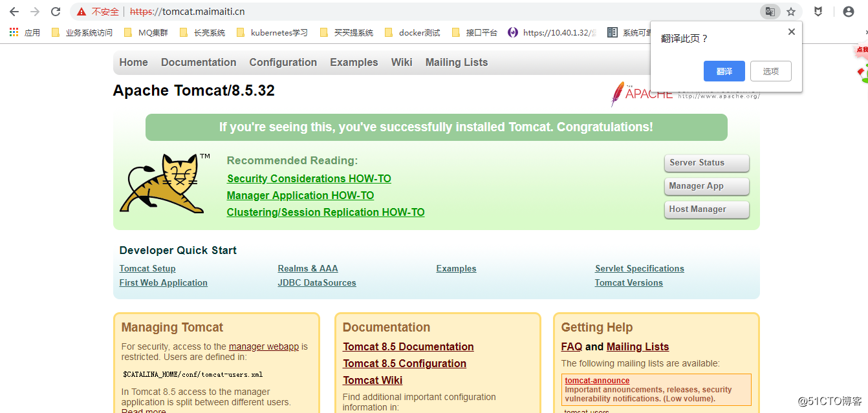Screen dimensions: 868x413
Task: Open the Tomcat Setup link
Action: 147,268
